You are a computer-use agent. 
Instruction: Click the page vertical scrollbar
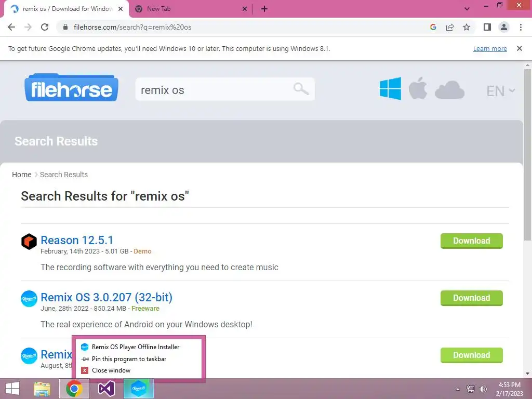pos(528,155)
